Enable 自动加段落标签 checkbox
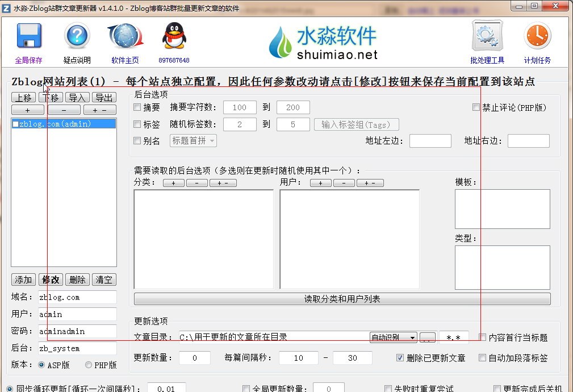 [x=482, y=357]
